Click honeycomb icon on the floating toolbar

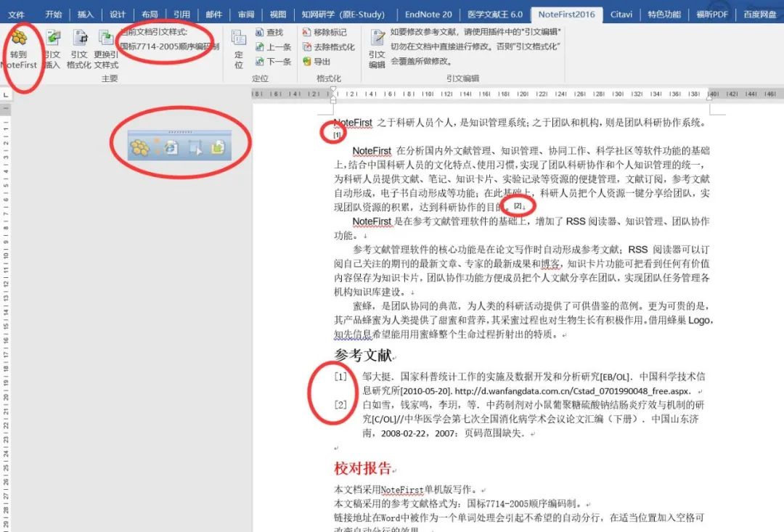point(139,147)
